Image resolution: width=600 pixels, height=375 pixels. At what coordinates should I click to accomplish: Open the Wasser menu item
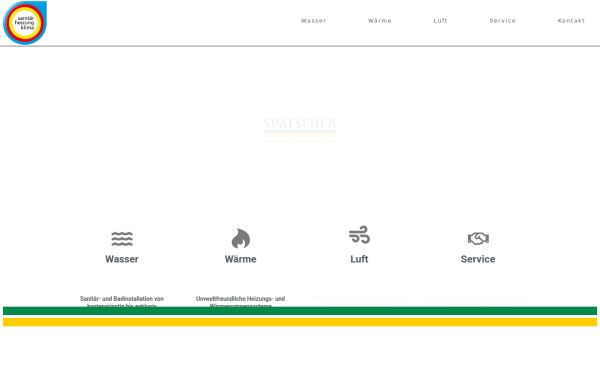point(313,21)
